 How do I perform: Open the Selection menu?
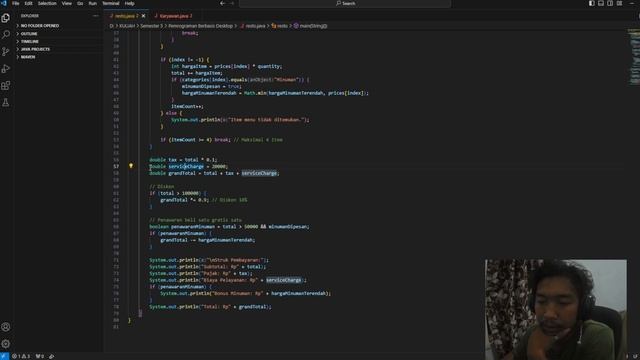pos(47,3)
